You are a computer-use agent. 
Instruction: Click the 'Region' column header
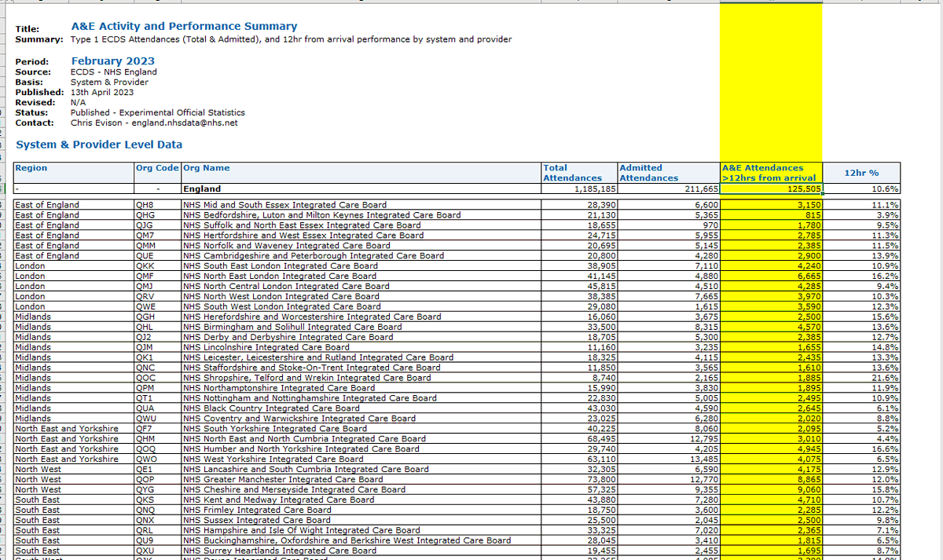[x=74, y=173]
